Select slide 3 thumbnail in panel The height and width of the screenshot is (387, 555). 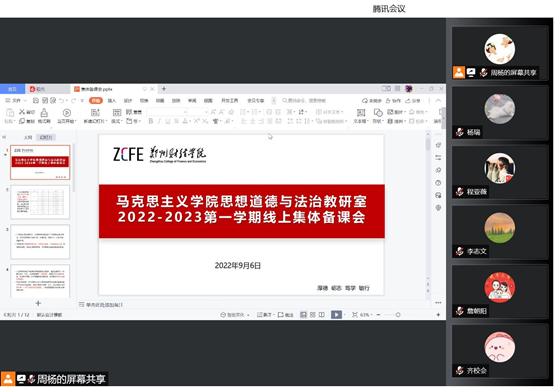point(40,242)
